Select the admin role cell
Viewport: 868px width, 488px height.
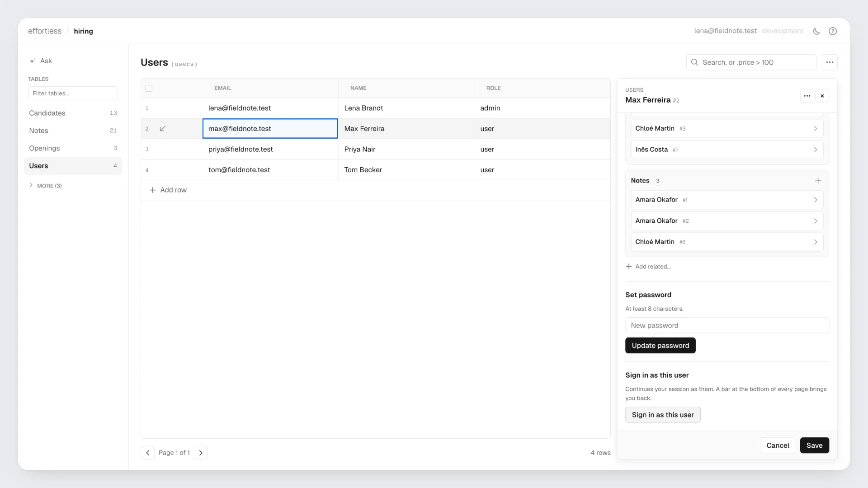tap(542, 108)
